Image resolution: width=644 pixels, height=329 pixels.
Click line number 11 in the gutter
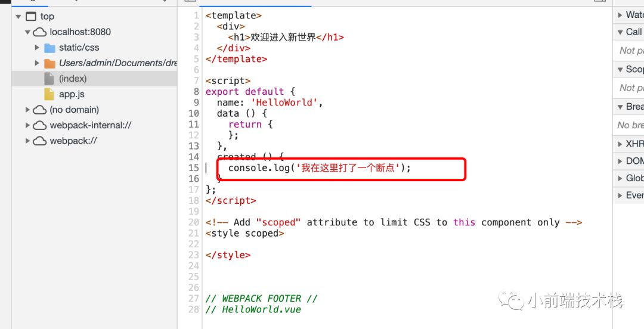194,125
